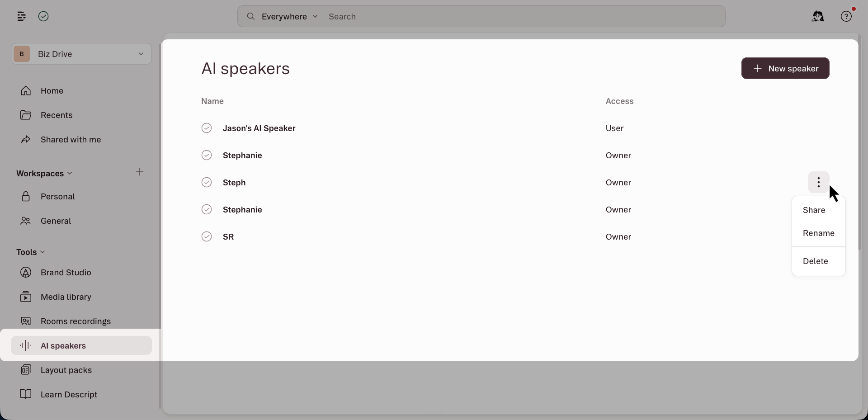Click the Brand Studio icon
This screenshot has width=868, height=420.
[x=26, y=272]
